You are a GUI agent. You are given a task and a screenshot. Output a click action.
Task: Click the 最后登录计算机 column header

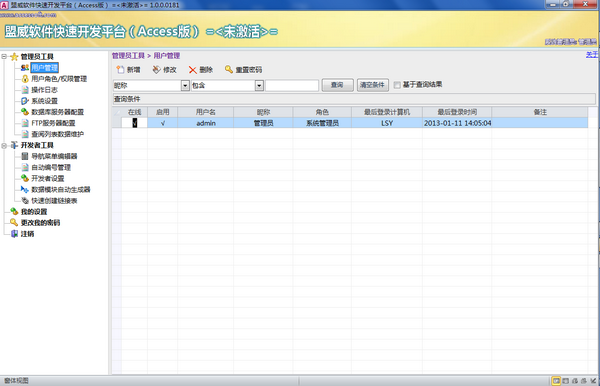coord(387,112)
